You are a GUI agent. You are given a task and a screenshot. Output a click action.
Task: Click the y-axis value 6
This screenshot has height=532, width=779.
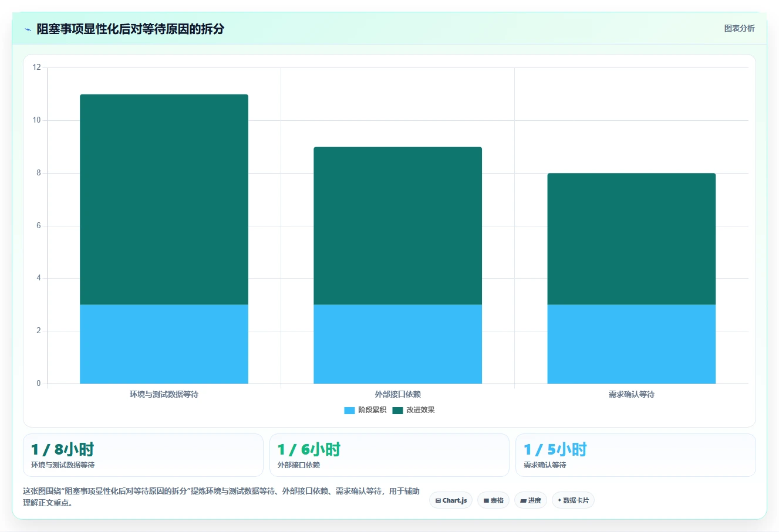[39, 226]
